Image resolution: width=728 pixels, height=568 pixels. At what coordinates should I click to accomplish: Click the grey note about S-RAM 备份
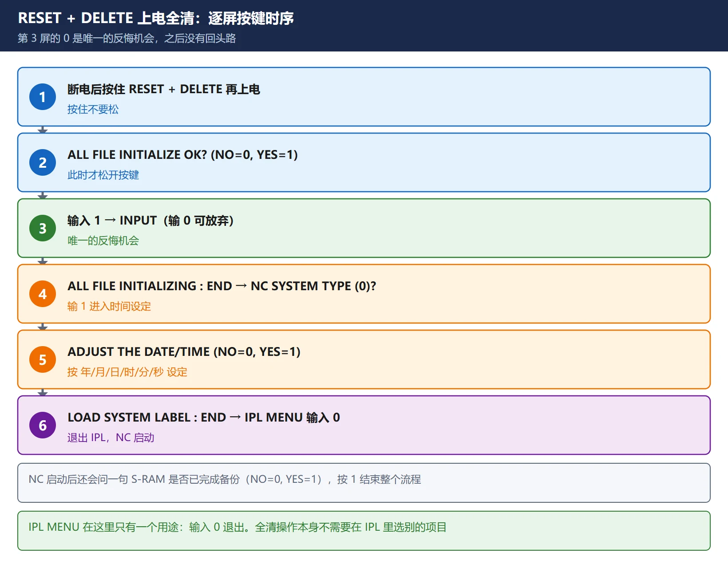point(364,483)
